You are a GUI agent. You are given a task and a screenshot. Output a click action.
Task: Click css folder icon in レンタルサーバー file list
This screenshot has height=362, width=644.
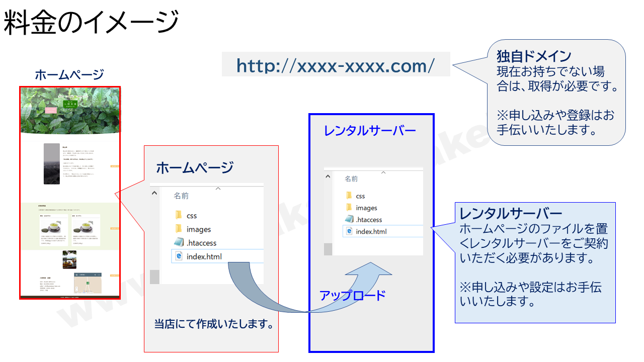[349, 196]
